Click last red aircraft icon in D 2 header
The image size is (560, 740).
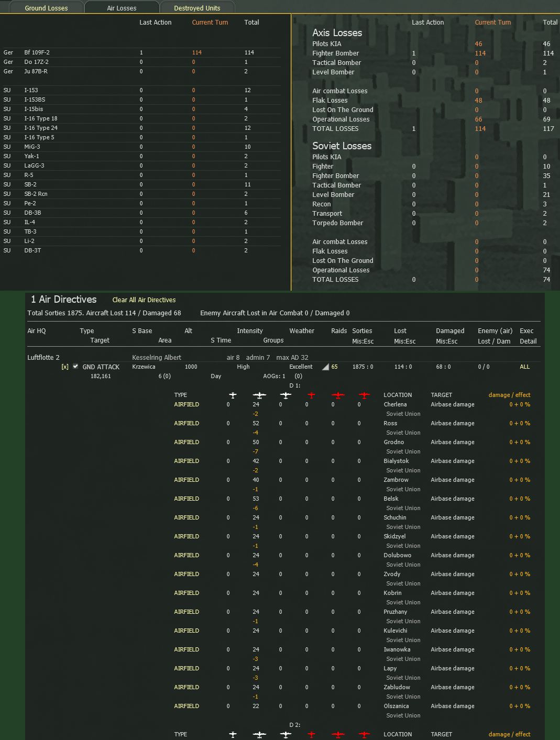[x=364, y=734]
